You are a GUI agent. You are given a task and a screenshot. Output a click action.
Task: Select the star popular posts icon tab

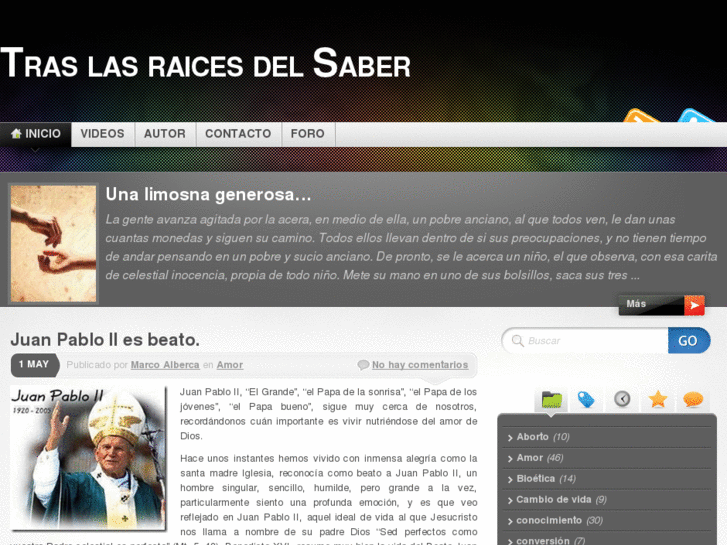pyautogui.click(x=658, y=399)
